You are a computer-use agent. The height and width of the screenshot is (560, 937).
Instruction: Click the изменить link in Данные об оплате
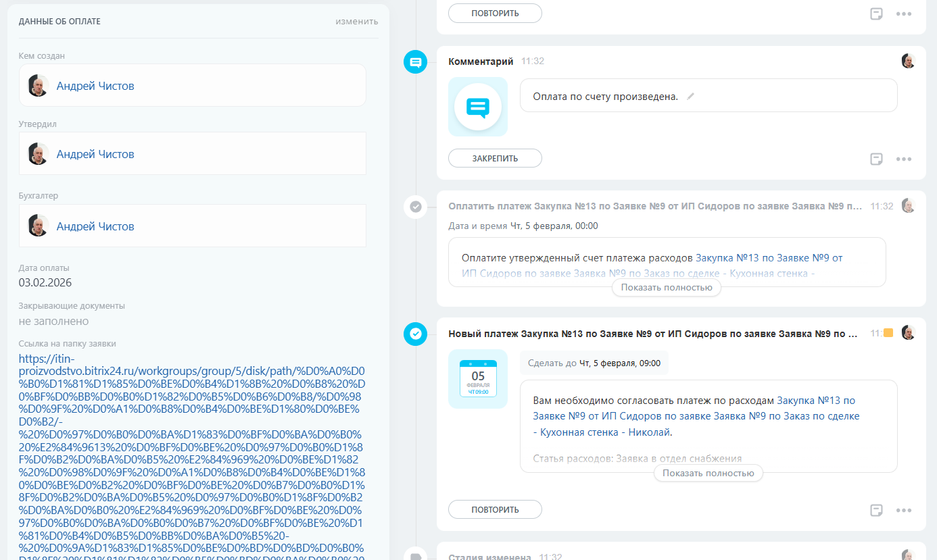(356, 21)
